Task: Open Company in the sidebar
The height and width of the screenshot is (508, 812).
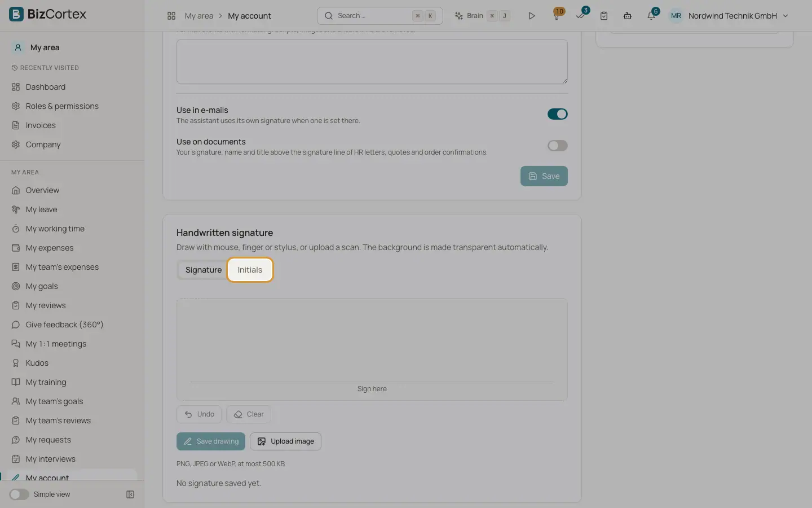Action: [72, 144]
